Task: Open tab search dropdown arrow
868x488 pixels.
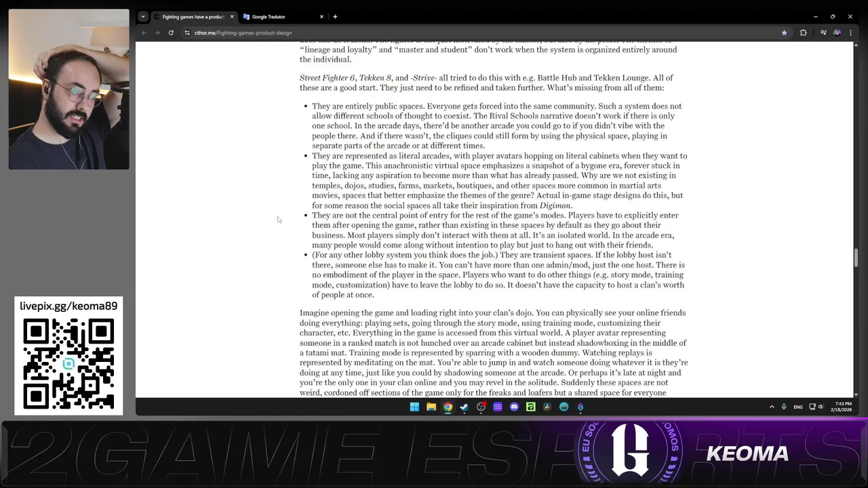Action: pos(142,16)
